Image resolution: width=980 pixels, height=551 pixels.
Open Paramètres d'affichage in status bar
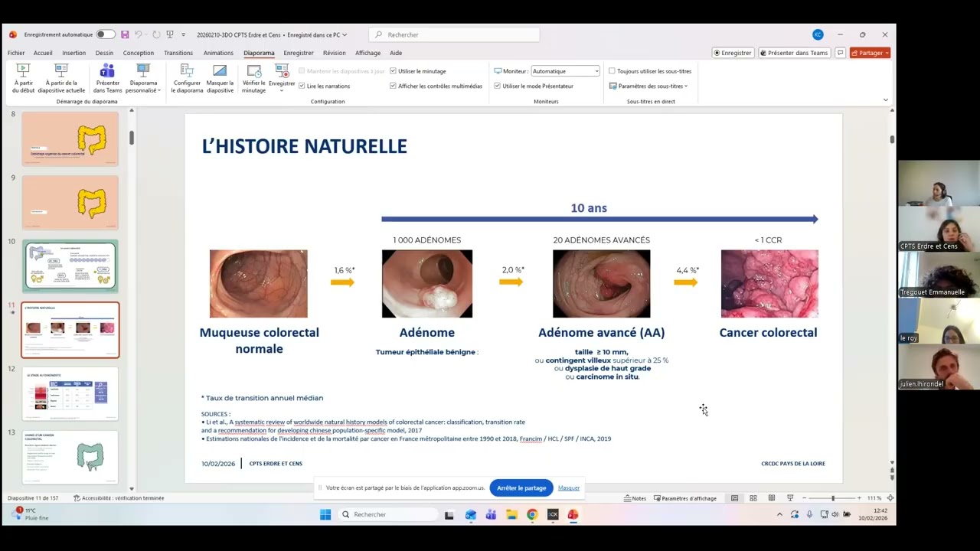(x=685, y=498)
